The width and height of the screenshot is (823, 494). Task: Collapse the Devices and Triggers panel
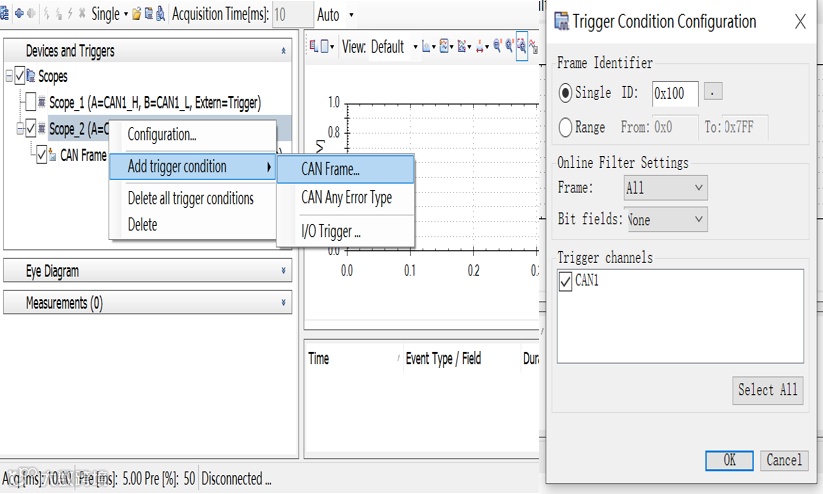(x=283, y=51)
